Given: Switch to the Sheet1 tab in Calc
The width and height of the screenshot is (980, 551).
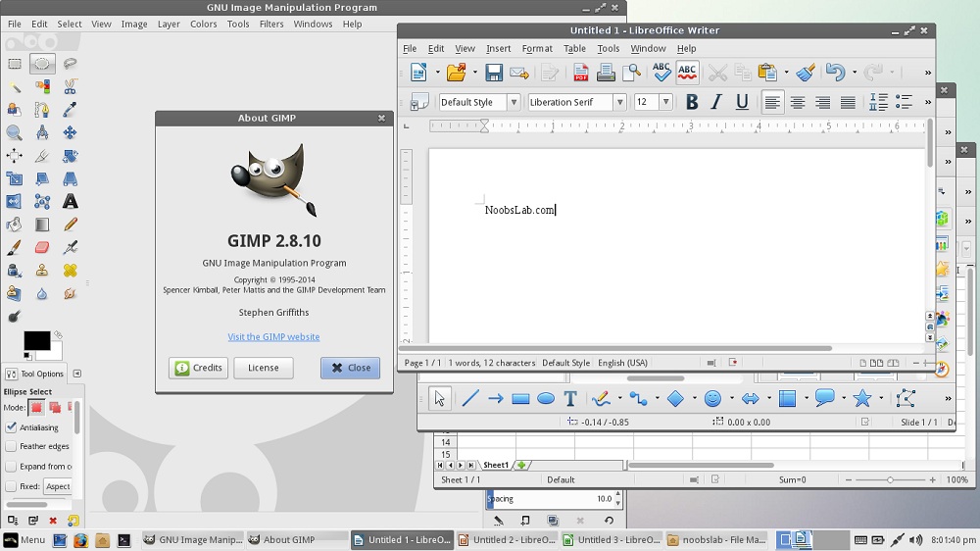Looking at the screenshot, I should pos(496,465).
